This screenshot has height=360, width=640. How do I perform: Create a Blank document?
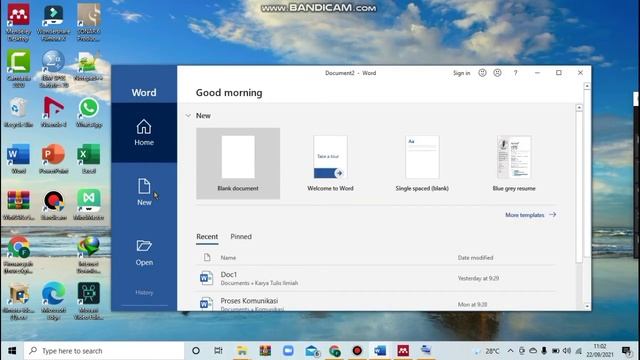[238, 164]
